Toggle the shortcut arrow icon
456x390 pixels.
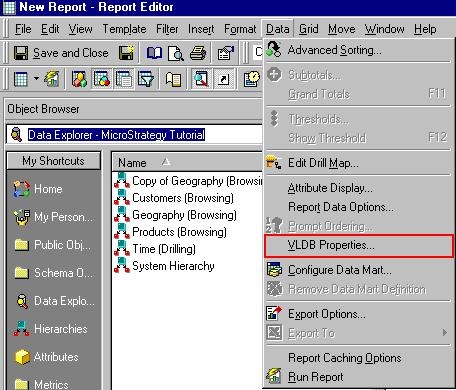[x=223, y=79]
